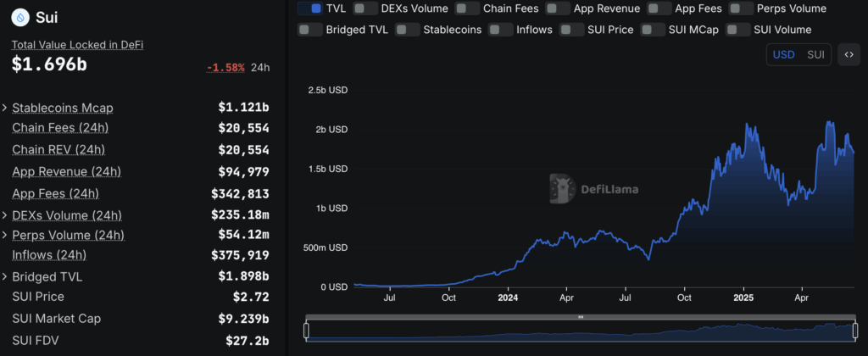Expand the Bridged TVL row
The height and width of the screenshot is (356, 868).
point(5,276)
